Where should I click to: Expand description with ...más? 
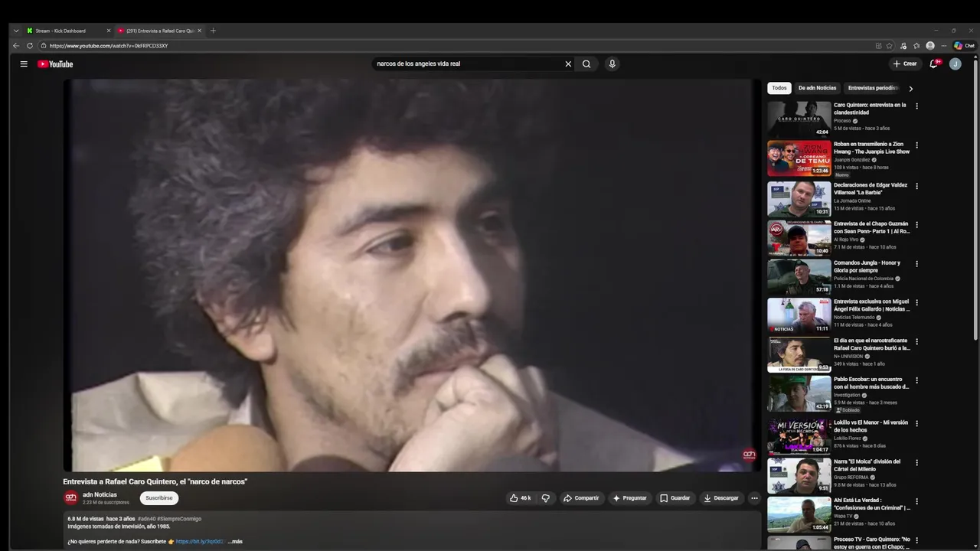(235, 542)
